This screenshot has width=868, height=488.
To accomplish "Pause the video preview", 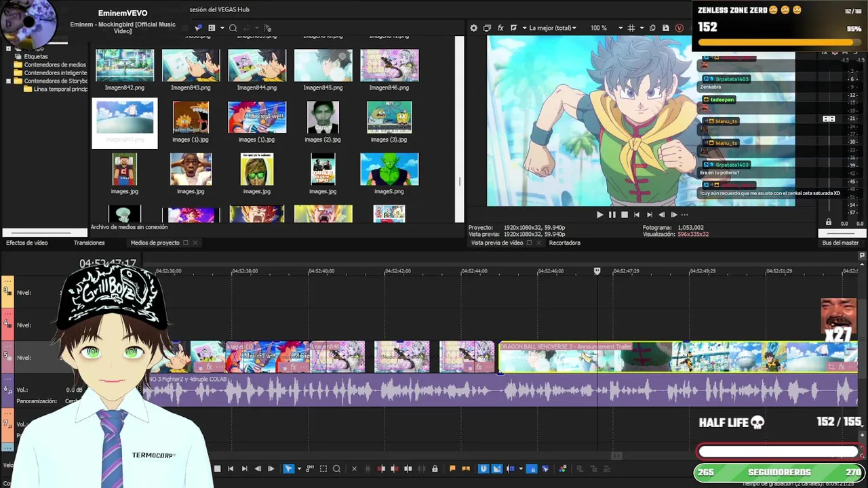I will 612,215.
